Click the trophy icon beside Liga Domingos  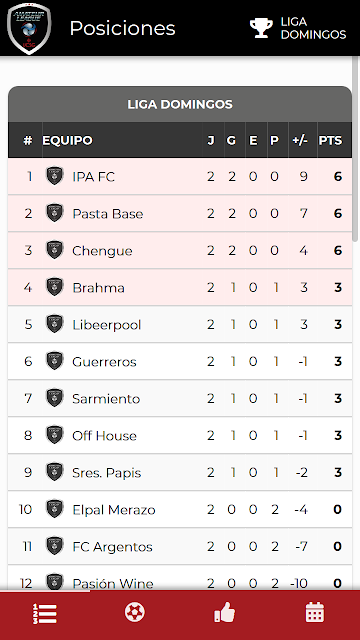pos(261,28)
